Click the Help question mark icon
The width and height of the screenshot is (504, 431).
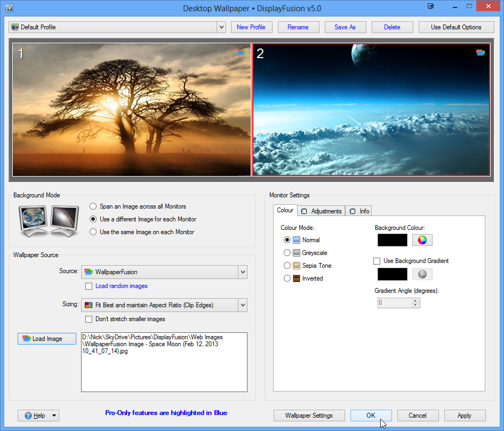pos(28,416)
